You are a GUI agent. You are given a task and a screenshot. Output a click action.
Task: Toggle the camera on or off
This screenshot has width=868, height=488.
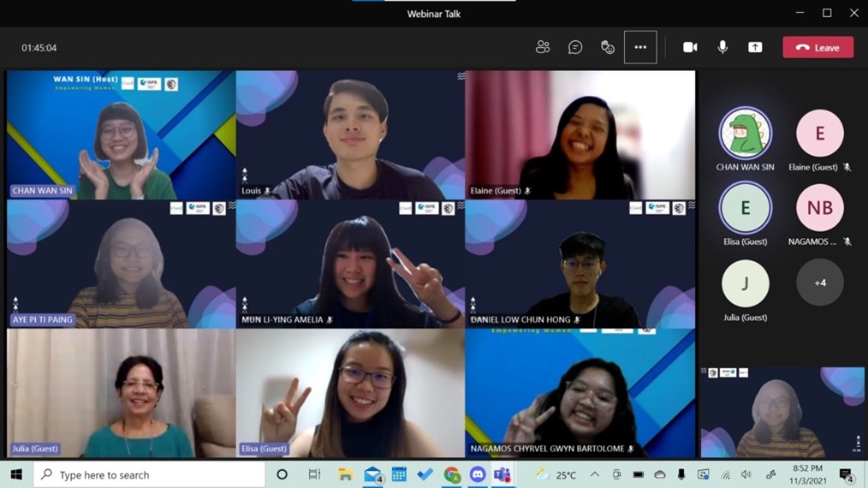(690, 48)
